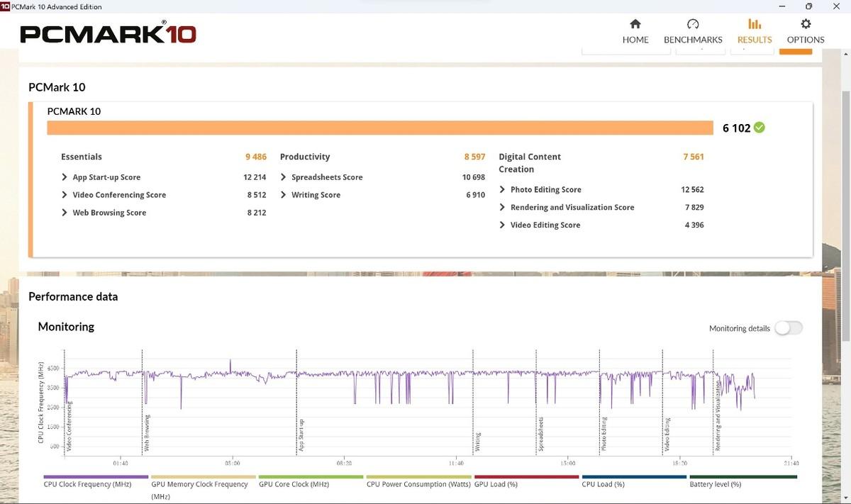Toggle the GPU Memory Clock Frequency legend

204,488
